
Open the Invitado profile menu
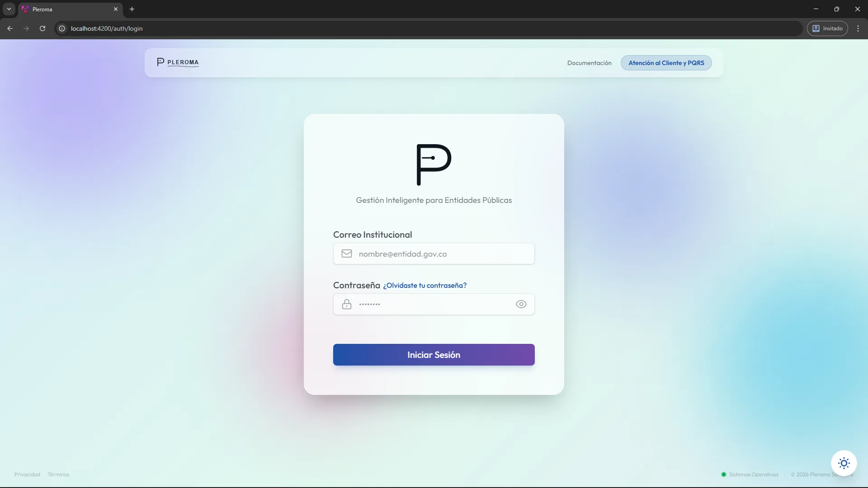(827, 28)
